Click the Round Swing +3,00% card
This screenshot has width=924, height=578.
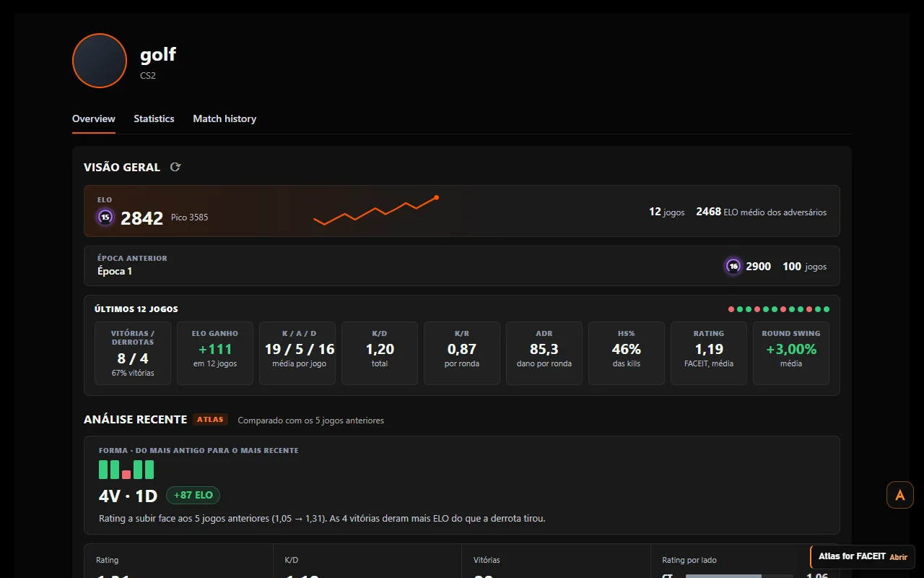(791, 353)
